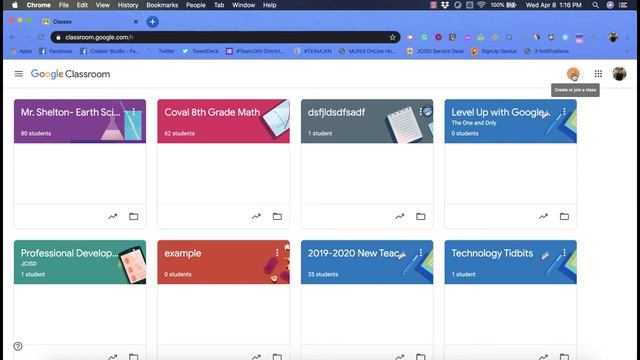Screen dimensions: 640x360
Task: Open the Chrome menu in menu bar
Action: click(x=38, y=5)
